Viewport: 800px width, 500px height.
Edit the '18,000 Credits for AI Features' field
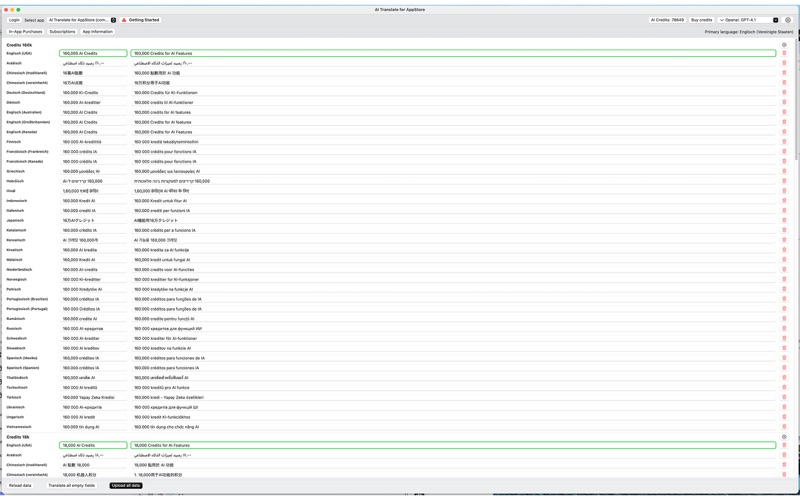click(453, 445)
